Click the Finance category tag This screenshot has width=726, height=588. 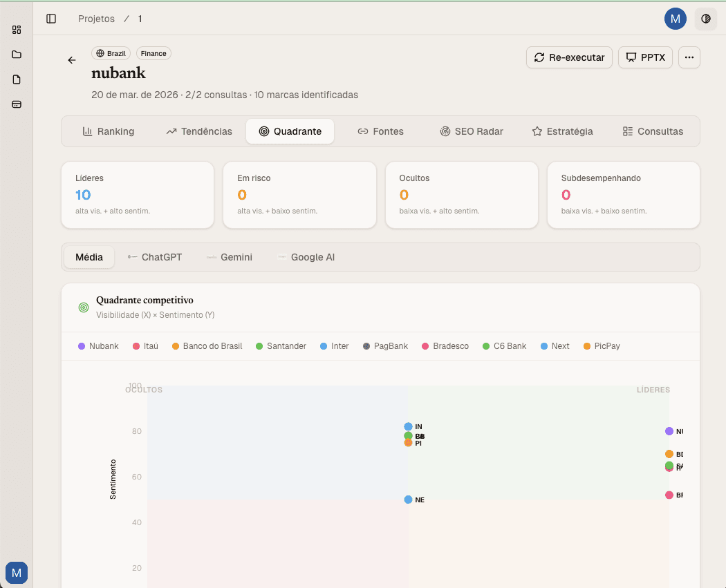click(153, 53)
